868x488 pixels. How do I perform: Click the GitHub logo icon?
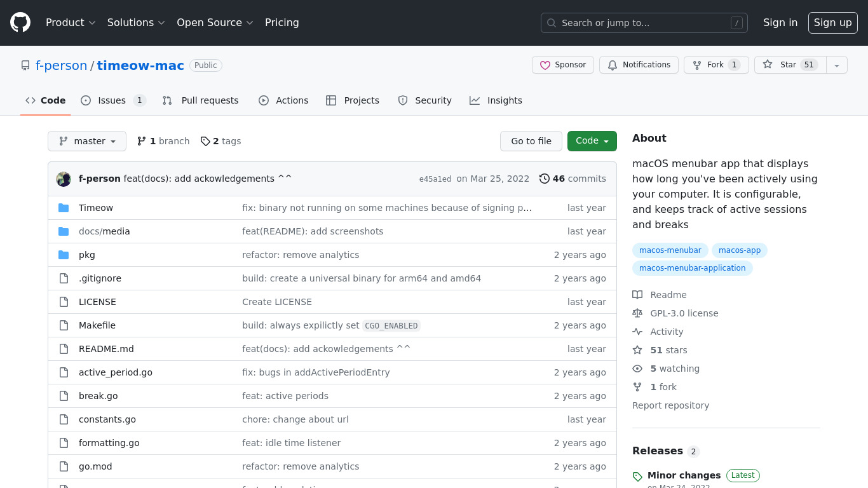[20, 23]
